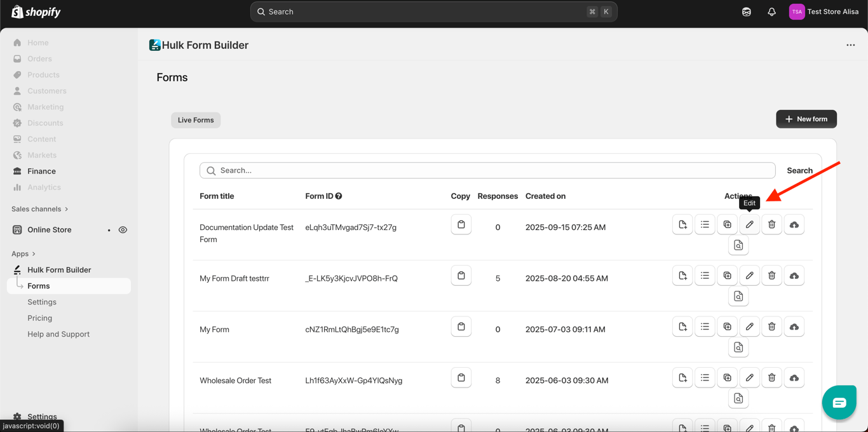Open list icon for form Lh1f63AyXxW-Gp4YlQsNyg
This screenshot has width=868, height=432.
[705, 378]
